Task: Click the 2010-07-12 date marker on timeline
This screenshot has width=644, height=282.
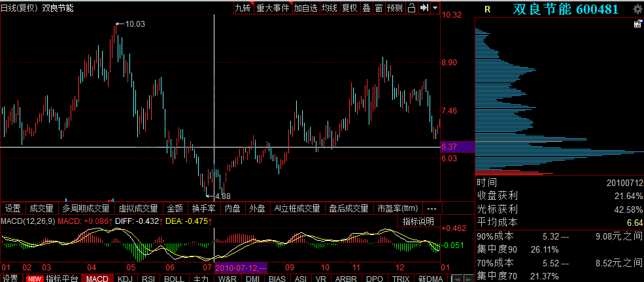Action: pos(241,267)
